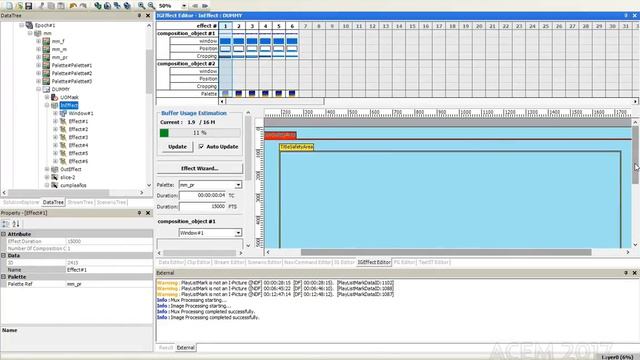Toggle the Auto Update checkbox
This screenshot has width=640, height=360.
pyautogui.click(x=201, y=146)
